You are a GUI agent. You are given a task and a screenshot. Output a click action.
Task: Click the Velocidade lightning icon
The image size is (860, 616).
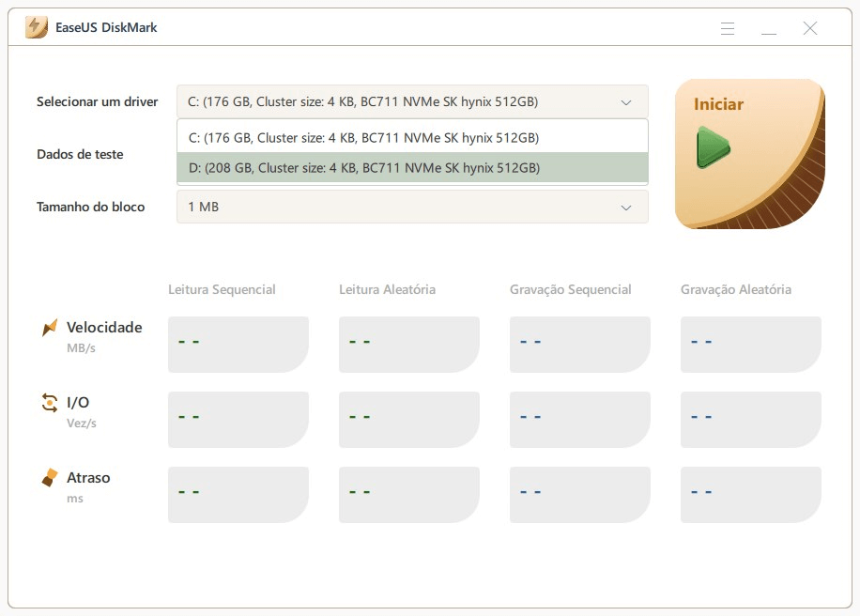(50, 328)
